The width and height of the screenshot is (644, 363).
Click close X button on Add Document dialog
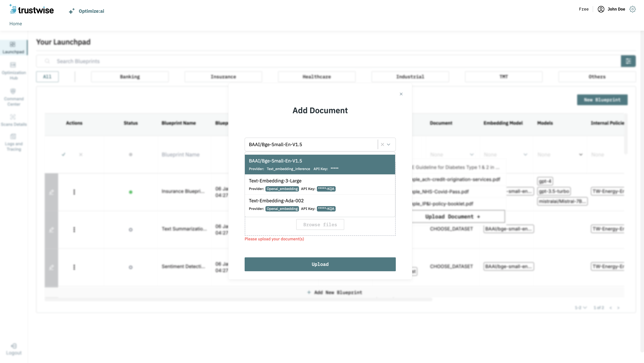pyautogui.click(x=401, y=94)
